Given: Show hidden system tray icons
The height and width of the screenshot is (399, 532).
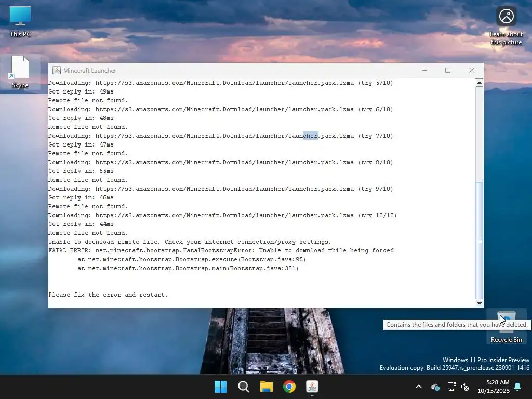Looking at the screenshot, I should click(419, 387).
